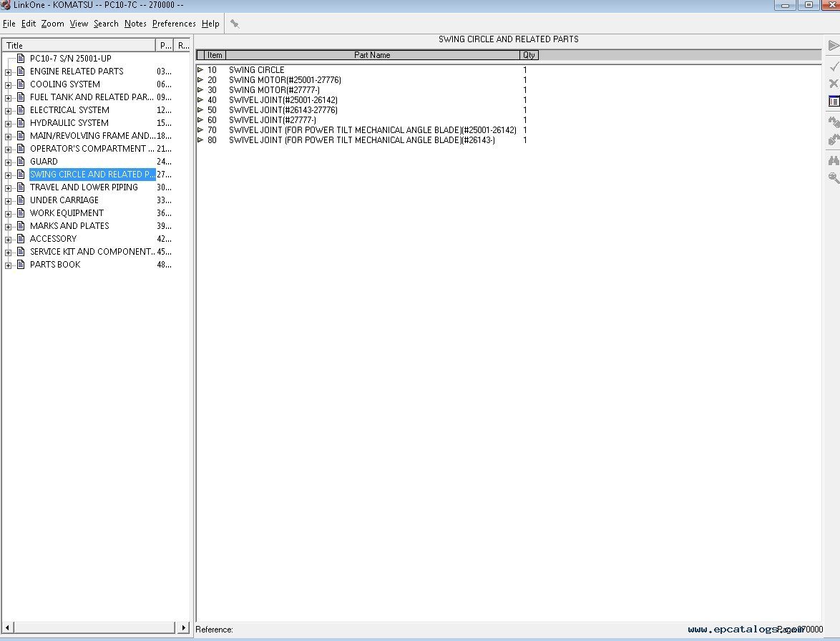Click the magnifier icon at bottom of right toolbar

tap(834, 178)
